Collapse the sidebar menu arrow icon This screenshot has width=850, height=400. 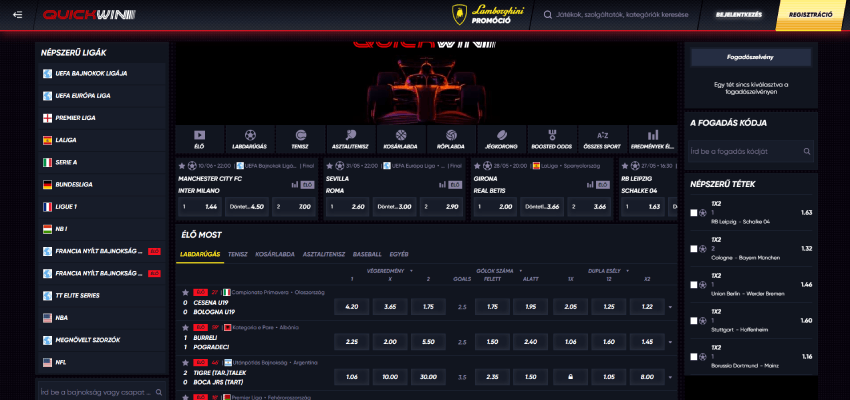click(18, 15)
